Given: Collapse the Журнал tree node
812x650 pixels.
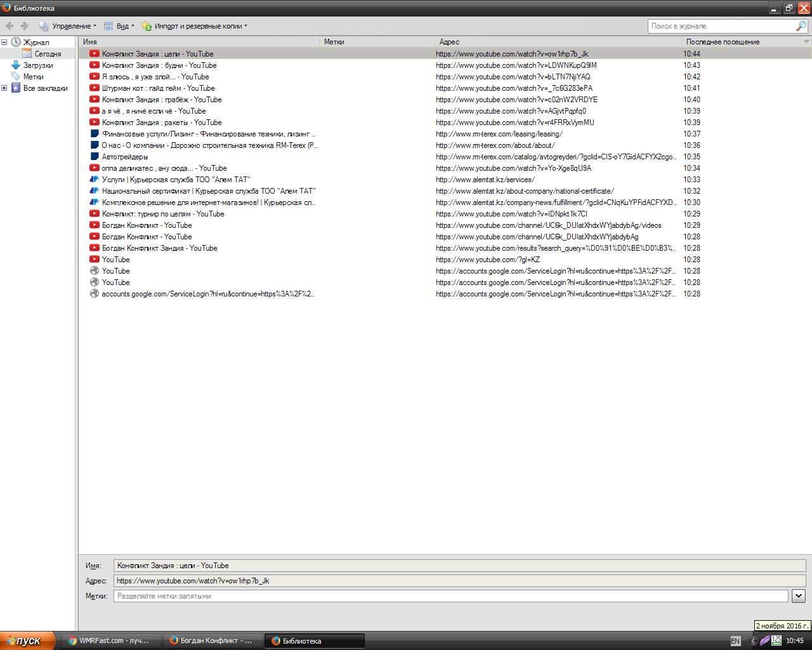Looking at the screenshot, I should click(x=4, y=43).
